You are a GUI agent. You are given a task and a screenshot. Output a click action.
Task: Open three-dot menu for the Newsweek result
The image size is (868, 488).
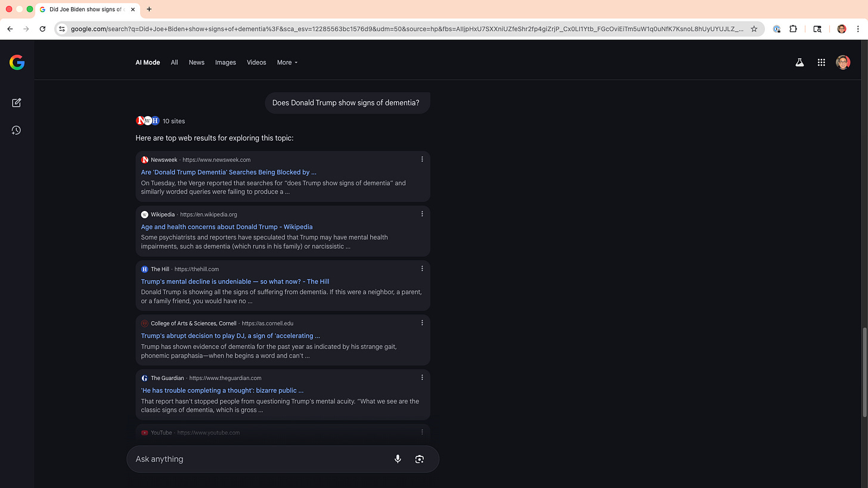[x=422, y=159]
